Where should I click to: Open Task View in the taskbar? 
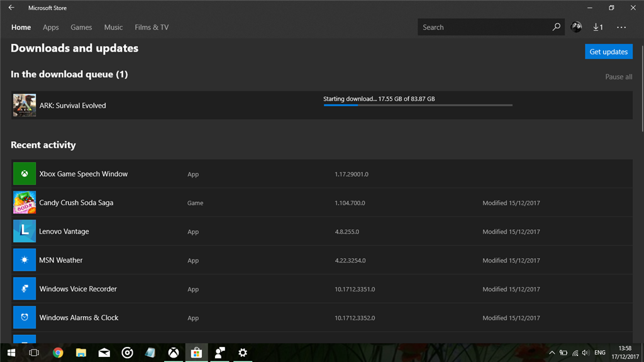click(34, 353)
